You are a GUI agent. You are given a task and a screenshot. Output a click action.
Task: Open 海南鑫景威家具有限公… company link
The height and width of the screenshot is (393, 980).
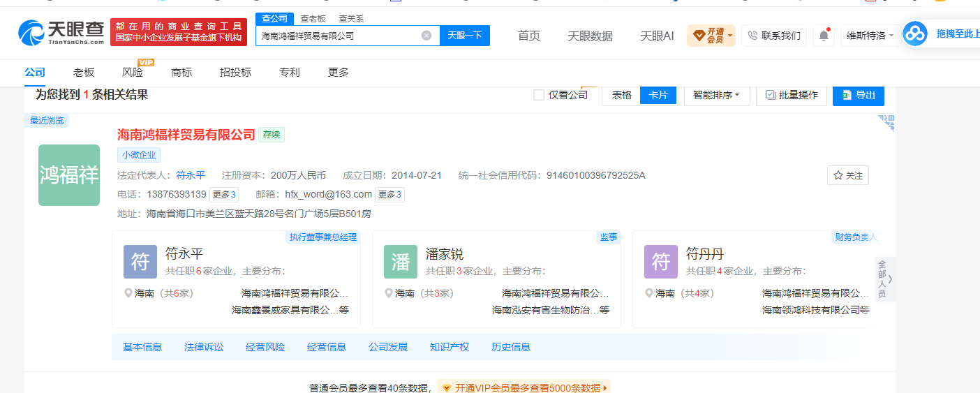click(285, 310)
